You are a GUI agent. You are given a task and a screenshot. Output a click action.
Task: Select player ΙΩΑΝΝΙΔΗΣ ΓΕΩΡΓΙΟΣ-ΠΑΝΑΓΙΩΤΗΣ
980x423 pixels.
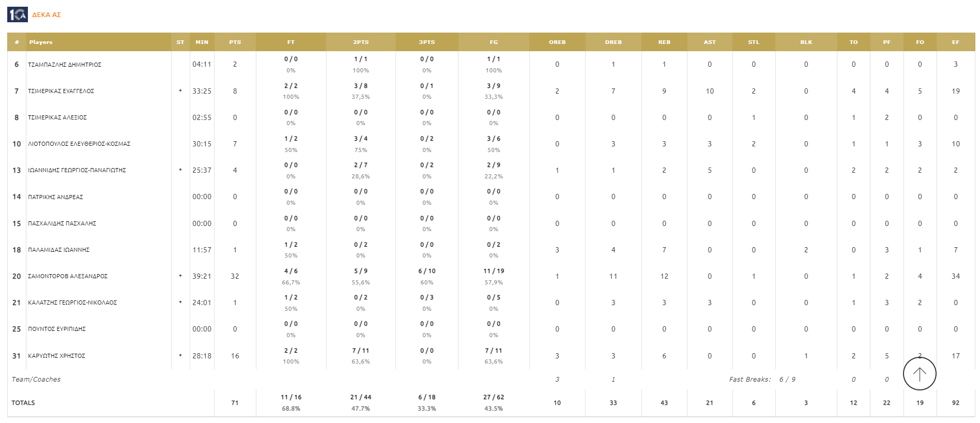click(77, 170)
